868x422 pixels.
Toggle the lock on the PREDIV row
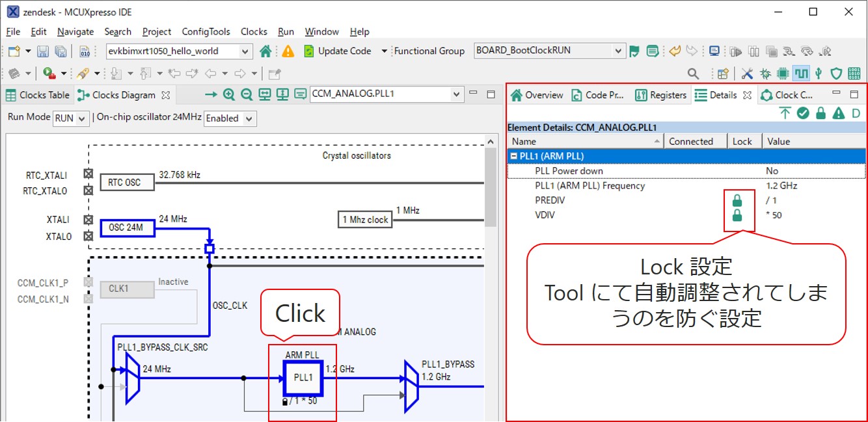737,200
